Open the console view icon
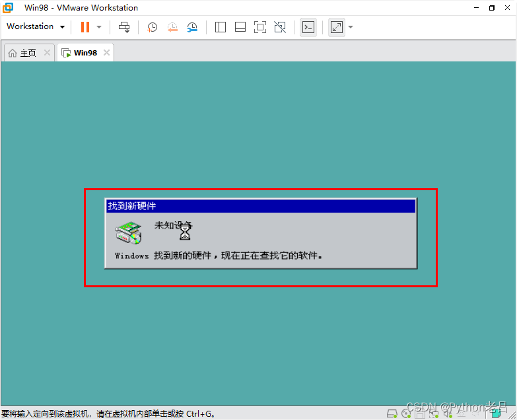Screen dimensions: 517x420 coord(308,27)
